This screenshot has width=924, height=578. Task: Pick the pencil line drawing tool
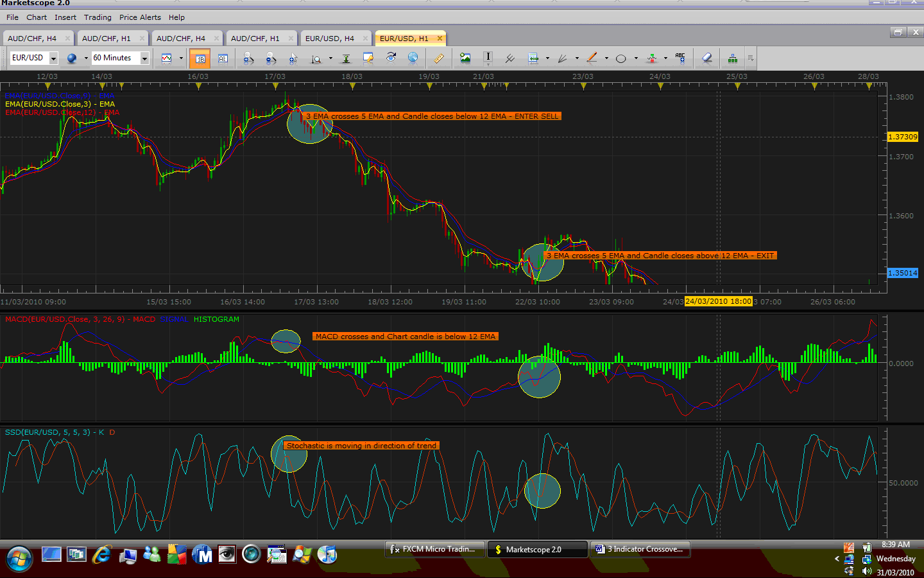592,58
